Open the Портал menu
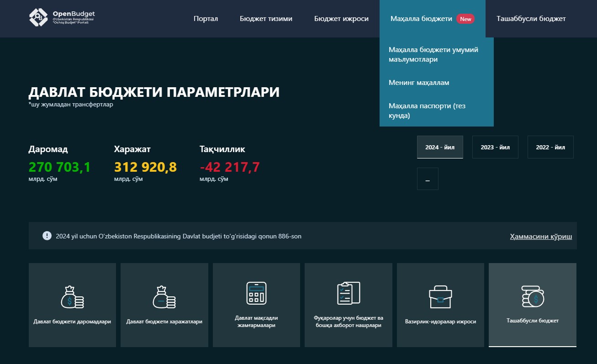Viewport: 597px width, 364px height. 206,19
